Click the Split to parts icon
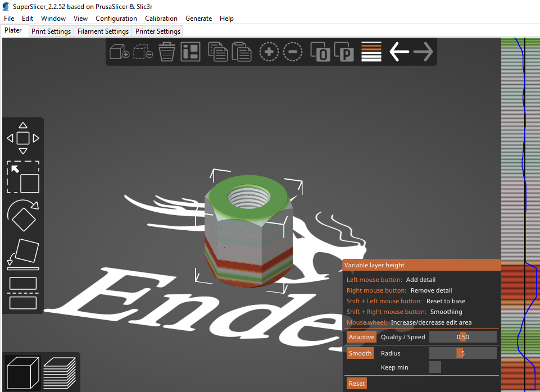The width and height of the screenshot is (540, 392). tap(344, 52)
